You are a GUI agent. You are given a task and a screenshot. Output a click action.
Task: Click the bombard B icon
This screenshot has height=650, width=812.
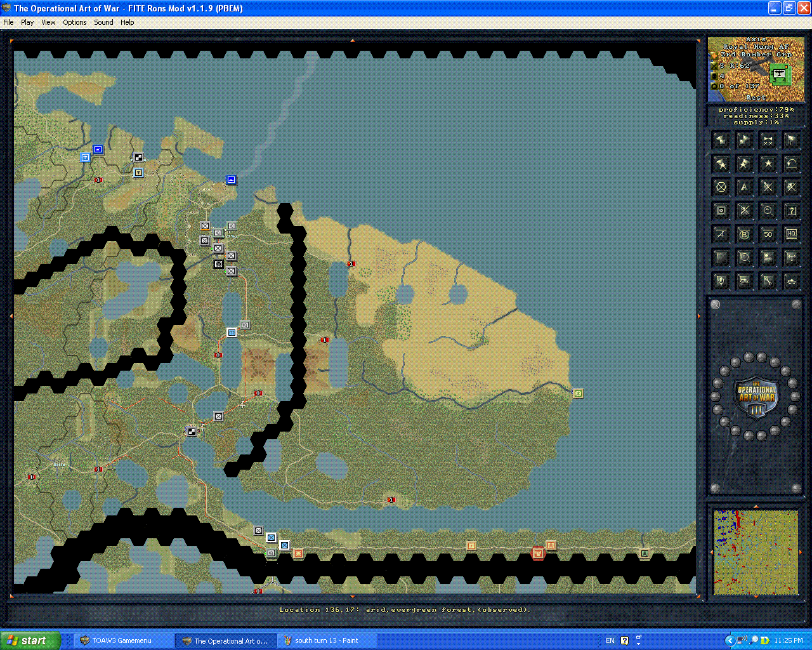click(744, 234)
